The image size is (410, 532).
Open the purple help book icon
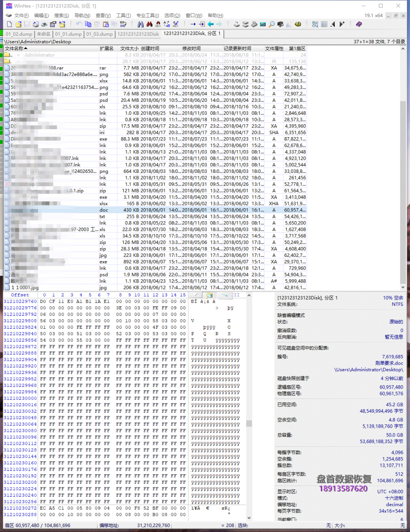359,25
